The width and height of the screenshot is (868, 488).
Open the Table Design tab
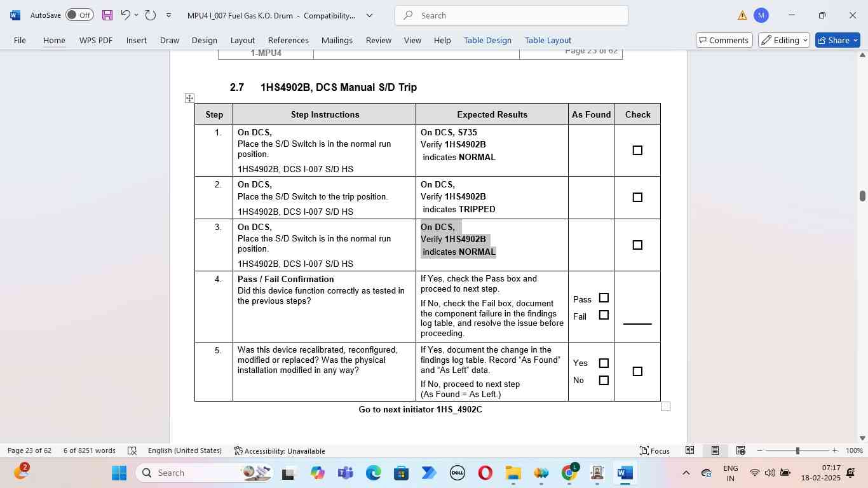487,40
